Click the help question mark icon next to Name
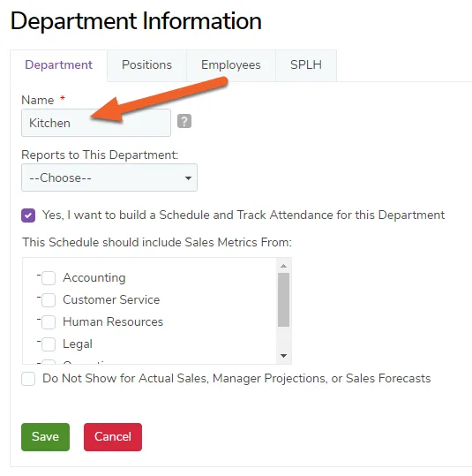The image size is (472, 476). tap(184, 121)
